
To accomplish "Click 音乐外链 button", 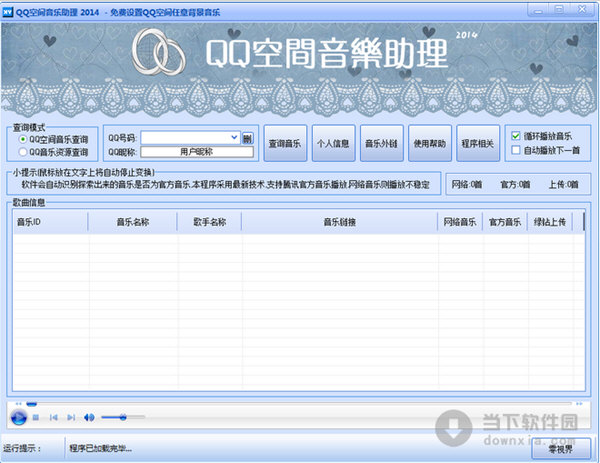I will click(x=382, y=143).
